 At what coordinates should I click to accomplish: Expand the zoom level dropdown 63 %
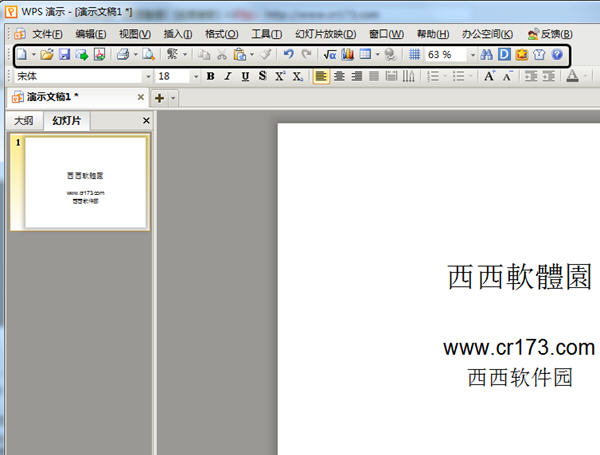pyautogui.click(x=473, y=55)
